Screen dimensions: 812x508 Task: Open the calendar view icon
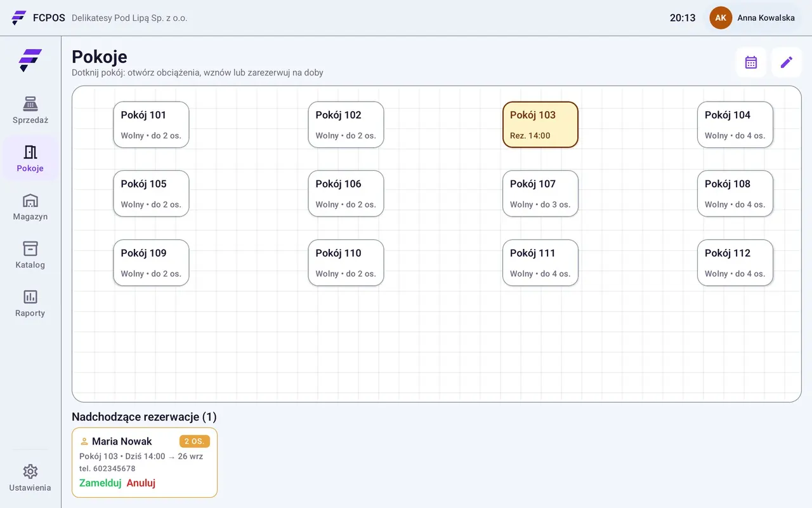pos(751,62)
